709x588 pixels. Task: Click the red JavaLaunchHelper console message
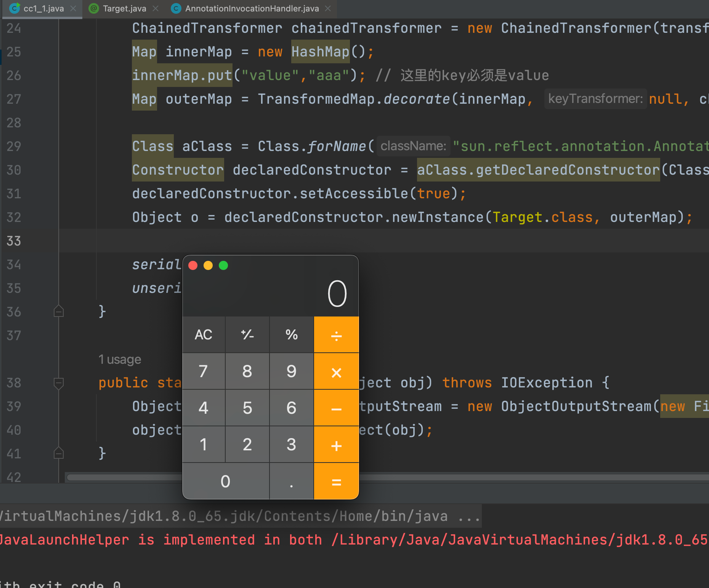click(354, 540)
